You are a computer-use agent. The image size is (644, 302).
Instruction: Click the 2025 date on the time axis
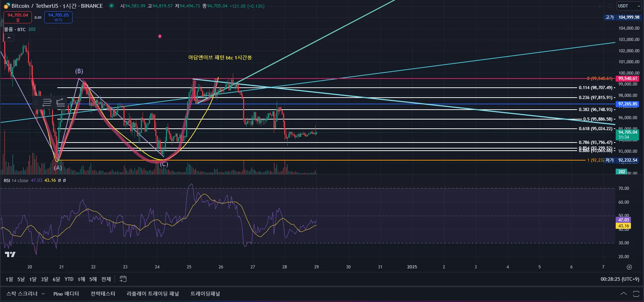tap(412, 267)
